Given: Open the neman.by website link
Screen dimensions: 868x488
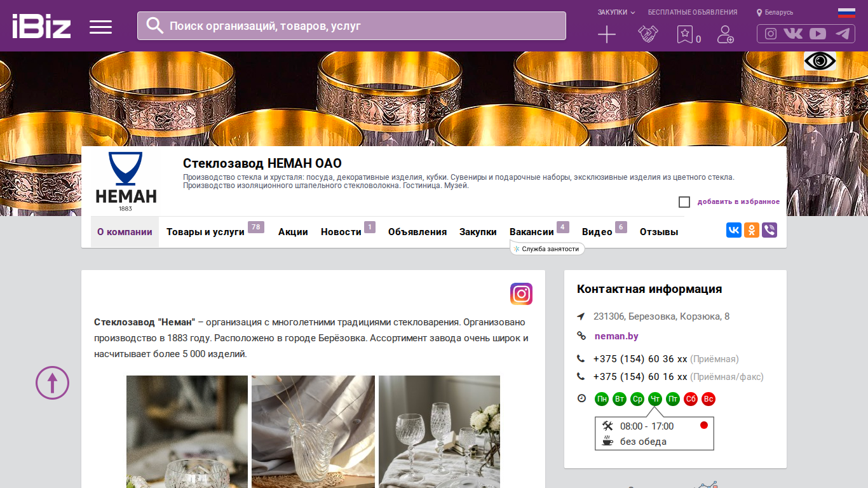Looking at the screenshot, I should point(616,336).
